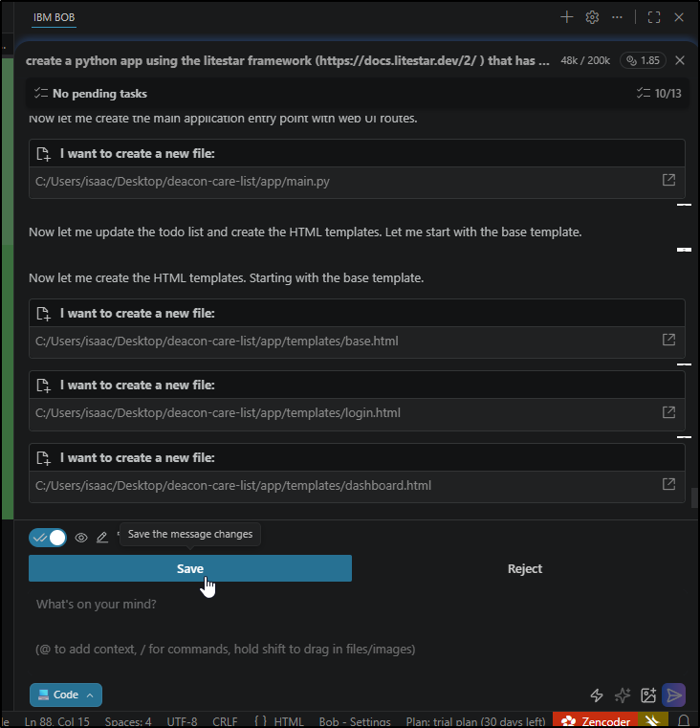Click the "update the todo list" message

tap(305, 232)
